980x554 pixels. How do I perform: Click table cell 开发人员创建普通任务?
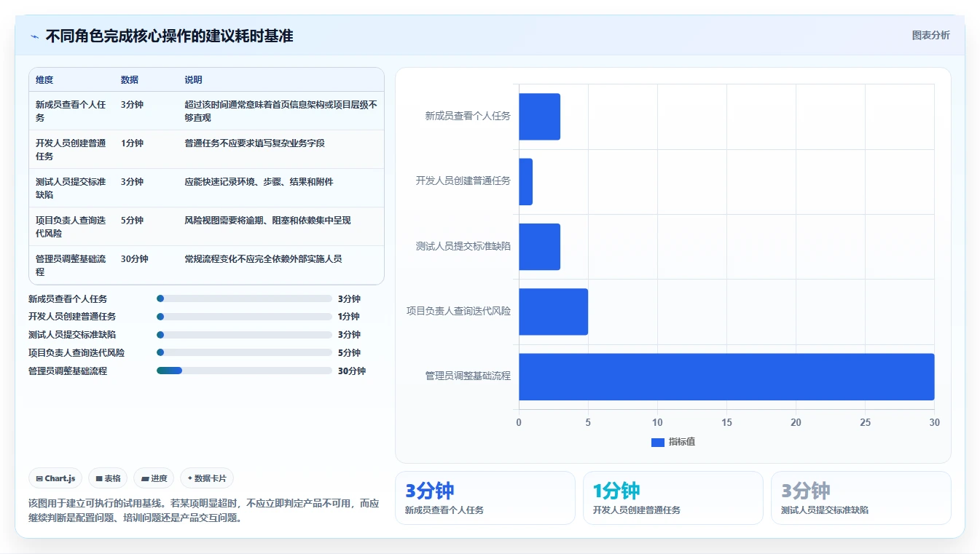click(x=71, y=149)
